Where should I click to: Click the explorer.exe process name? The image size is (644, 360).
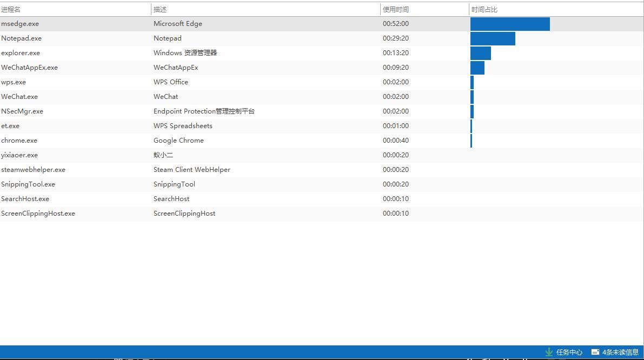[x=21, y=53]
